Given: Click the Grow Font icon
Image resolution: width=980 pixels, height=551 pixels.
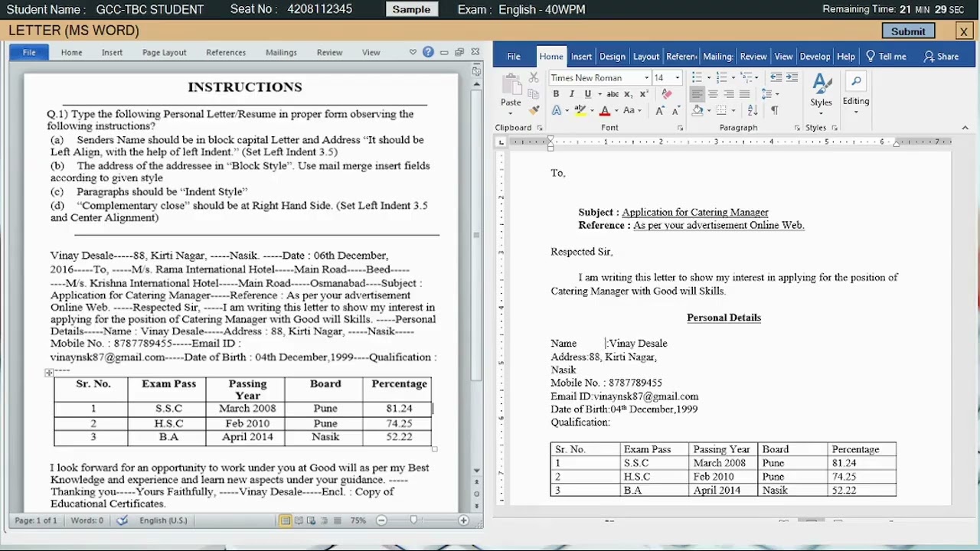Looking at the screenshot, I should pos(659,111).
